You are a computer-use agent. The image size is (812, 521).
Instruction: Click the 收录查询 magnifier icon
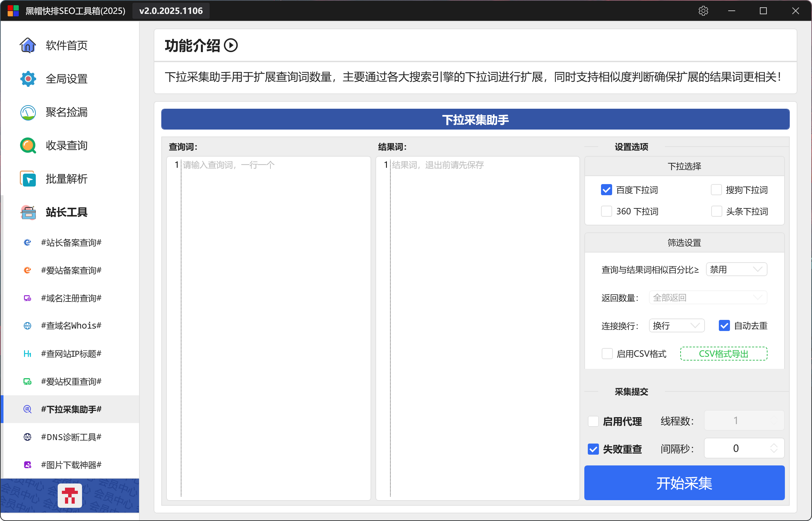[28, 146]
